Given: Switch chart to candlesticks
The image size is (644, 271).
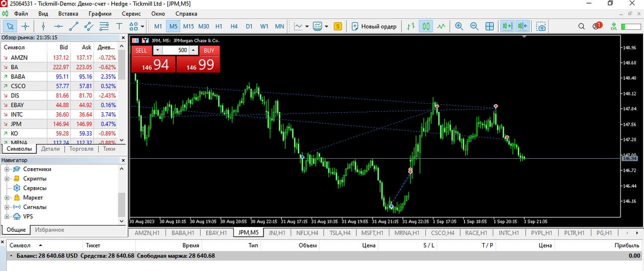Looking at the screenshot, I should pyautogui.click(x=426, y=26).
